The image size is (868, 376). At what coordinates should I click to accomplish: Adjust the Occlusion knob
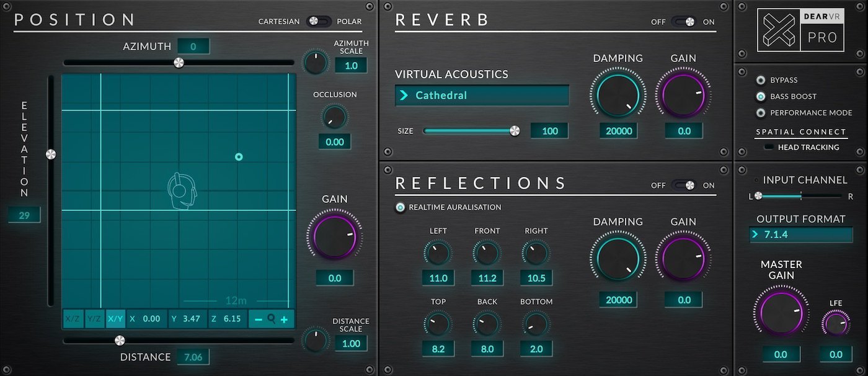[x=334, y=116]
